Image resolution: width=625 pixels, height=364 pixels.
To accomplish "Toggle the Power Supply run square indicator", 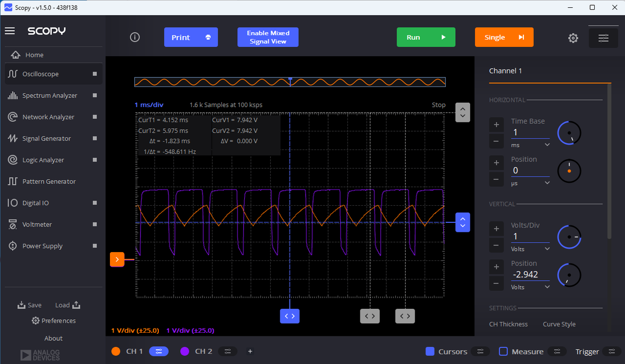I will tap(95, 246).
